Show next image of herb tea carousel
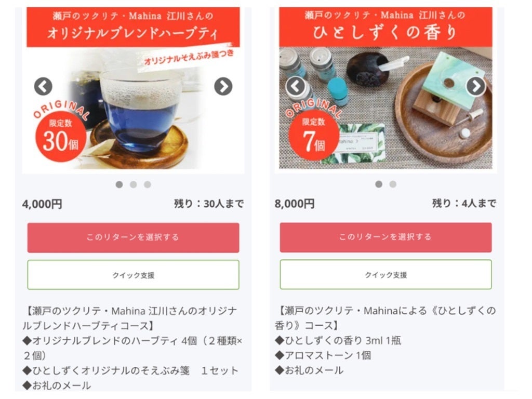 click(x=223, y=87)
